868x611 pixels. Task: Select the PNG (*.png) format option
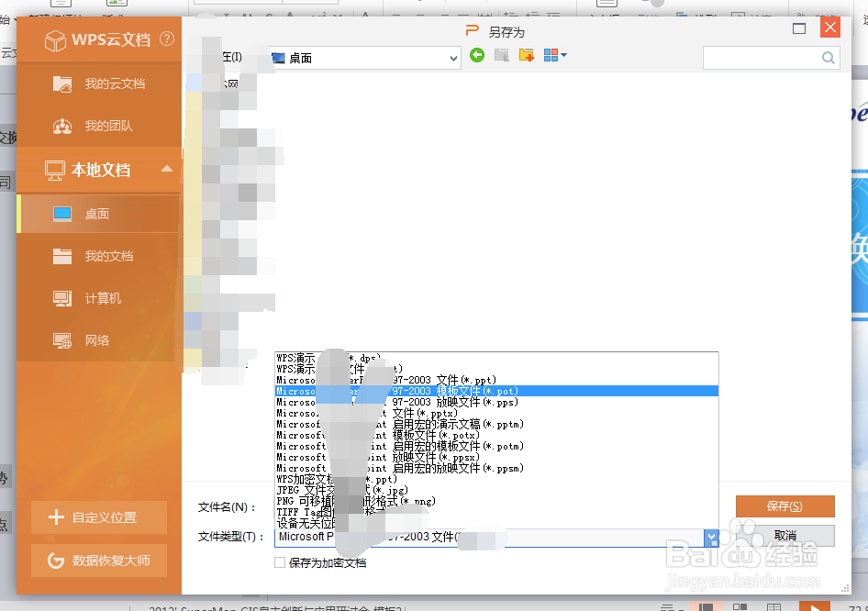[496, 501]
